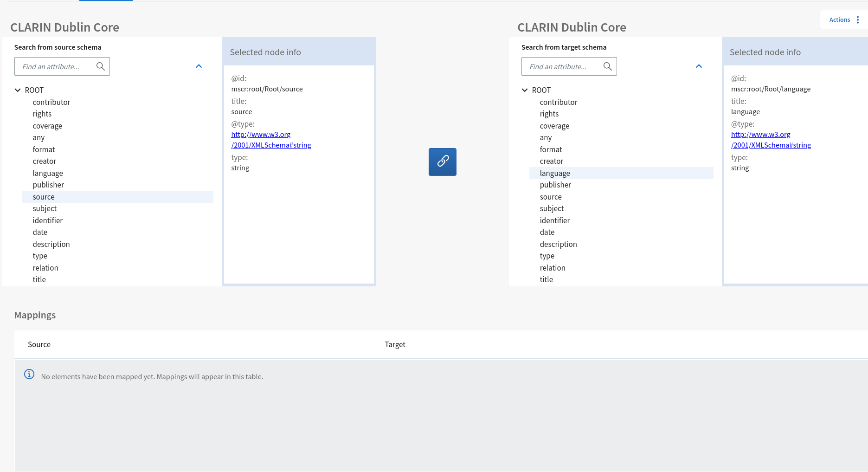The image size is (868, 472).
Task: Select identifier in the source schema tree
Action: coord(48,220)
